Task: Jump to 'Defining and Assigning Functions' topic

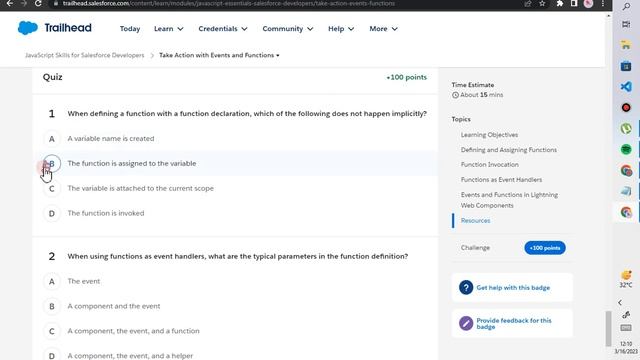Action: click(x=509, y=150)
